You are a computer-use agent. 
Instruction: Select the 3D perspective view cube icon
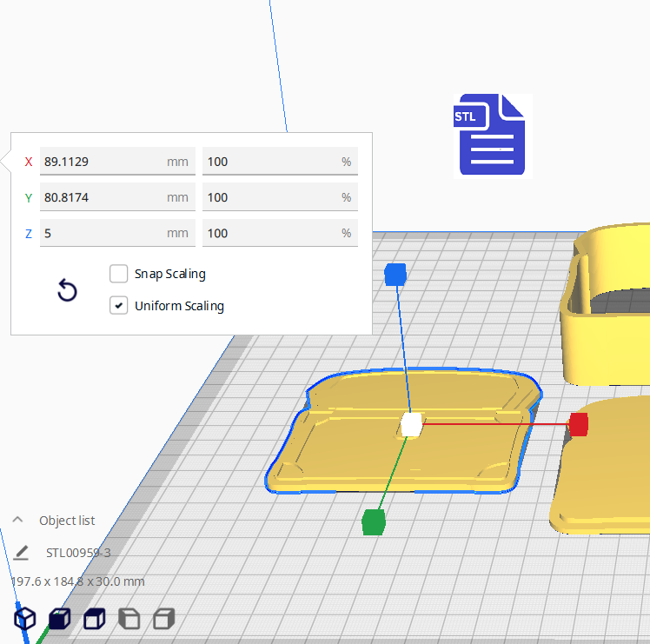pyautogui.click(x=25, y=619)
